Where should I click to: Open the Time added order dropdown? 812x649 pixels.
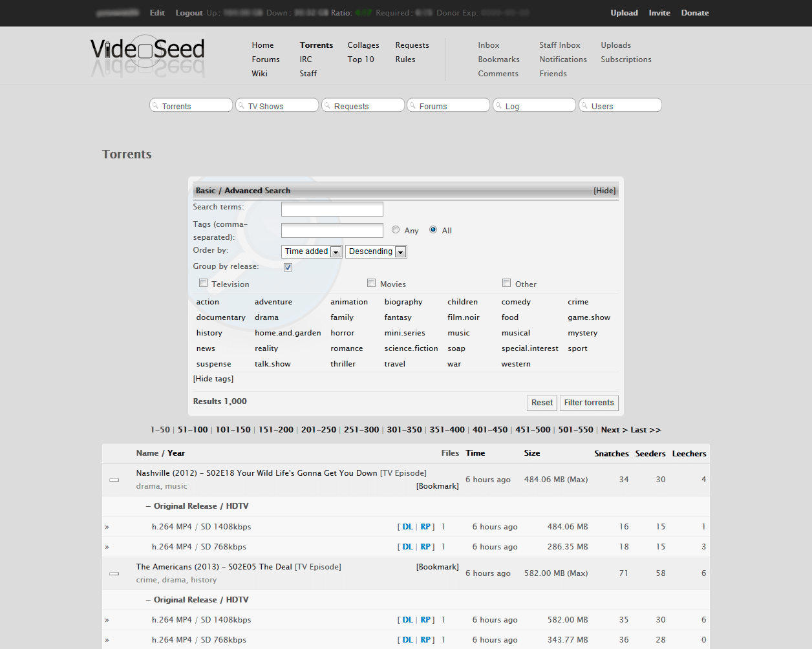pyautogui.click(x=312, y=251)
